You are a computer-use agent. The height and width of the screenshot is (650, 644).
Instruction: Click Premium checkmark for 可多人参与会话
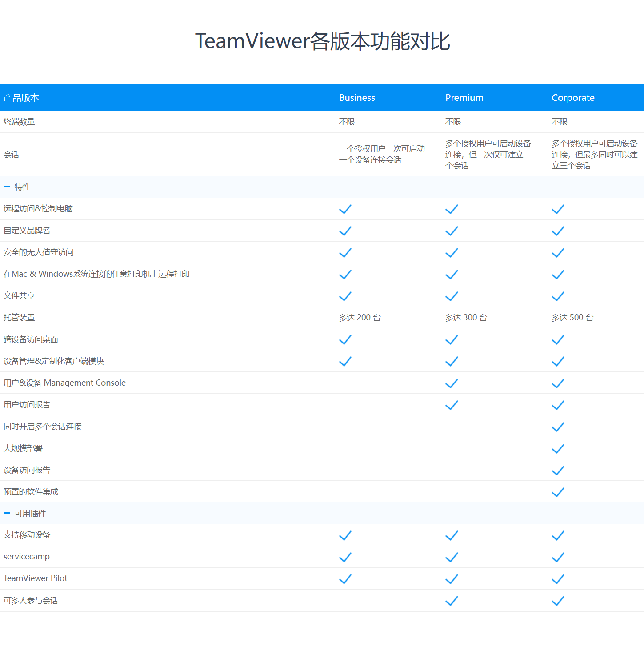452,601
